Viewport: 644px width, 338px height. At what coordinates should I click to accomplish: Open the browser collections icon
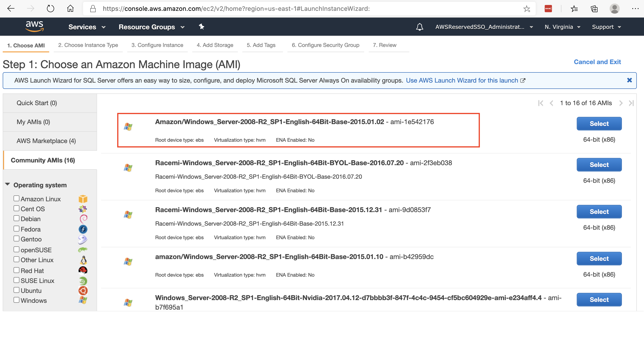[594, 9]
